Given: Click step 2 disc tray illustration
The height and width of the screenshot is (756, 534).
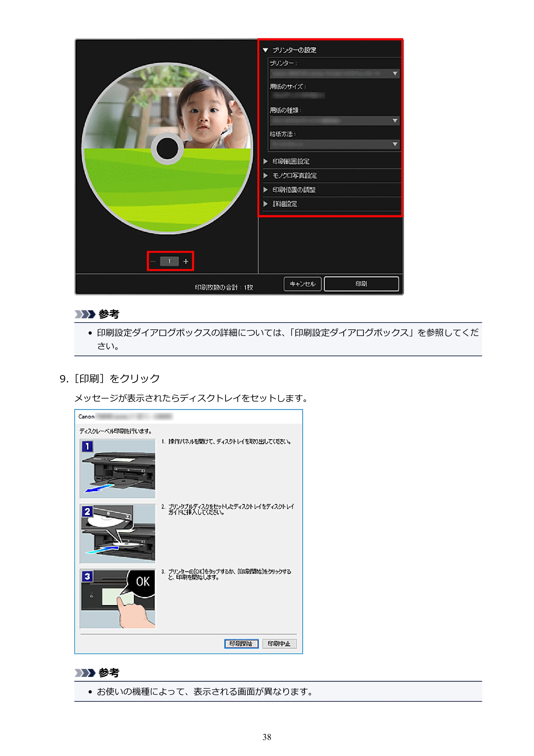Looking at the screenshot, I should (x=118, y=533).
